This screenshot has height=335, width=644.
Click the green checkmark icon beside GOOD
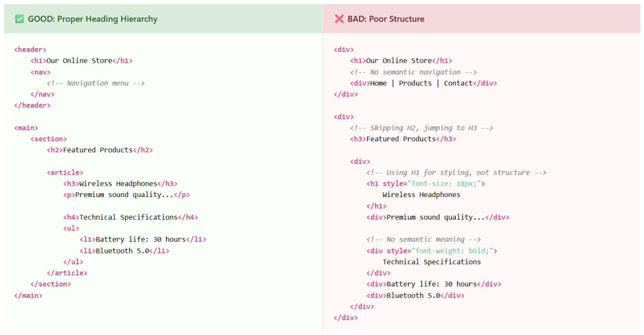click(20, 19)
